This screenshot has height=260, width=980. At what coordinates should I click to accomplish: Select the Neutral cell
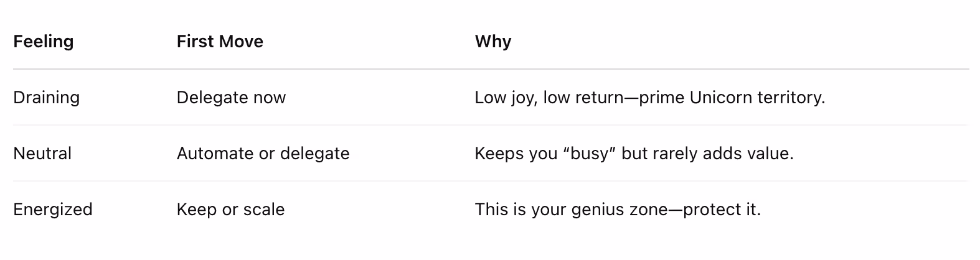coord(42,154)
